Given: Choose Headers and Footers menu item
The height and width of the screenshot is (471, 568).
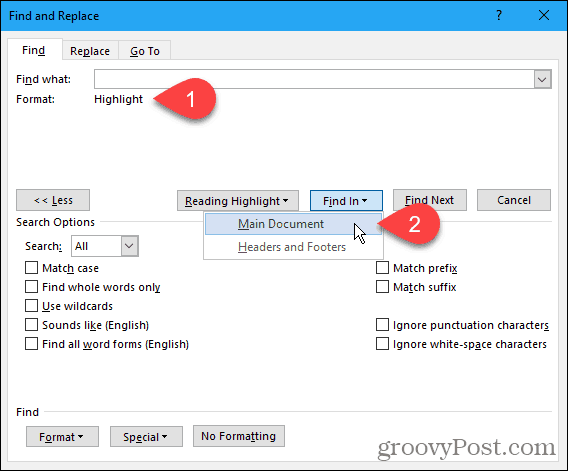Looking at the screenshot, I should [x=293, y=247].
